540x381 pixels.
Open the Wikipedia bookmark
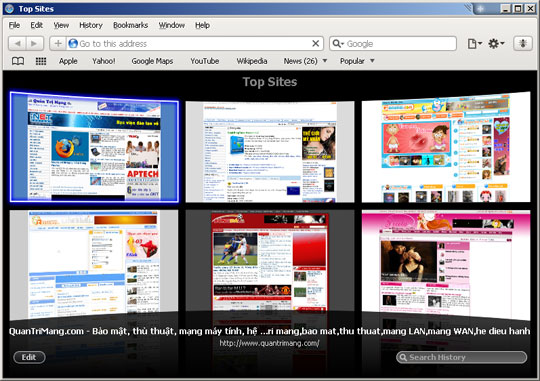pos(252,61)
